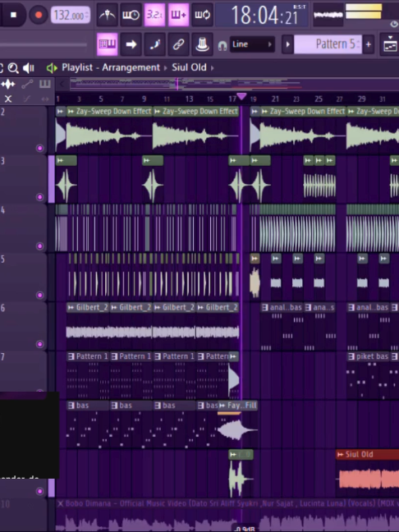Open the Pattern 5 selector
399x532 pixels.
coord(328,44)
